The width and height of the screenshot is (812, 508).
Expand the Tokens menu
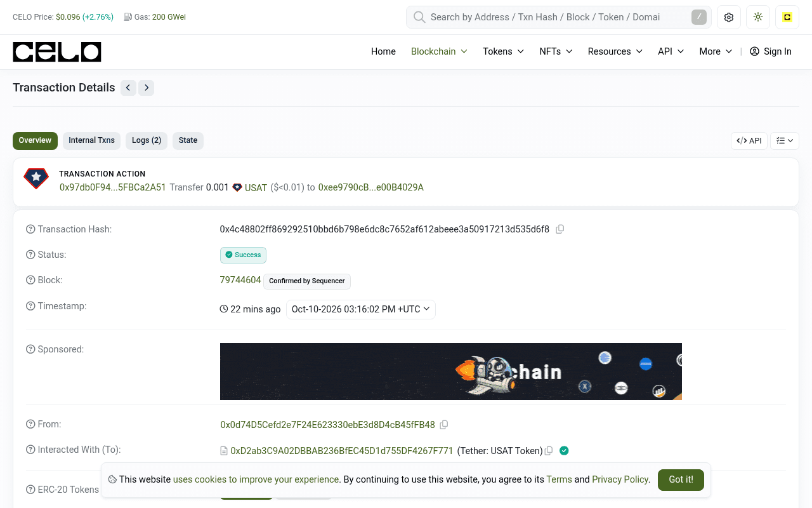click(x=503, y=51)
